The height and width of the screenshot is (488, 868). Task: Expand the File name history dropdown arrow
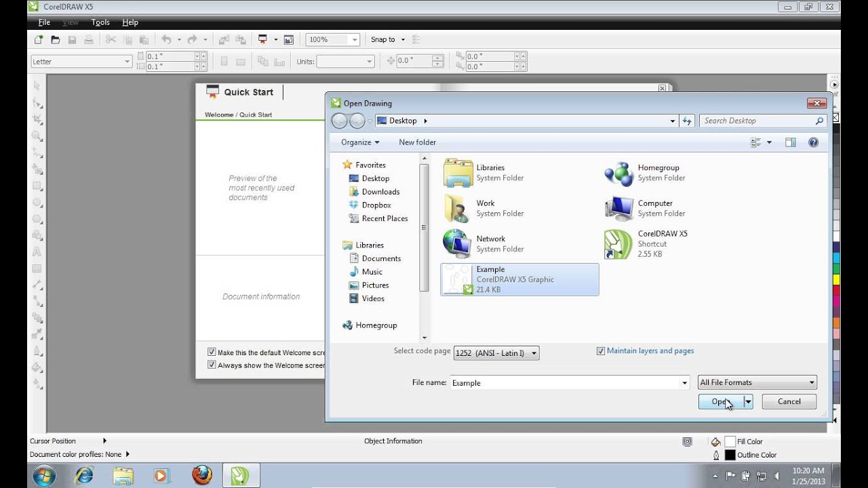(684, 383)
